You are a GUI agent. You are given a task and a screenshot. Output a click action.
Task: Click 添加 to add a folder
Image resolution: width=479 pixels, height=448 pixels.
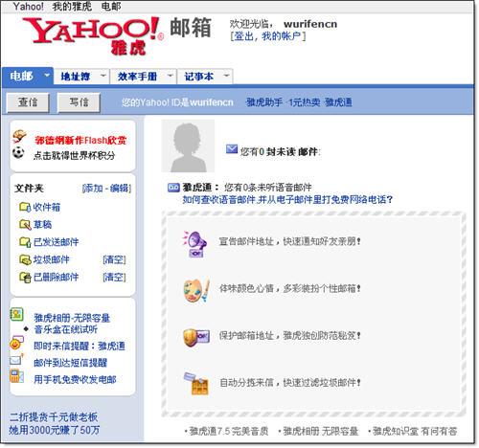click(94, 189)
